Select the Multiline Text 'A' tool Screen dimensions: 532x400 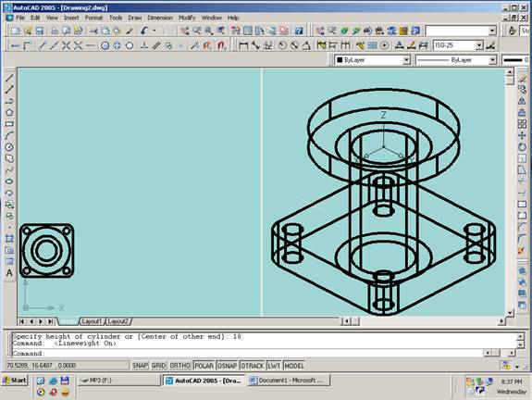[9, 273]
